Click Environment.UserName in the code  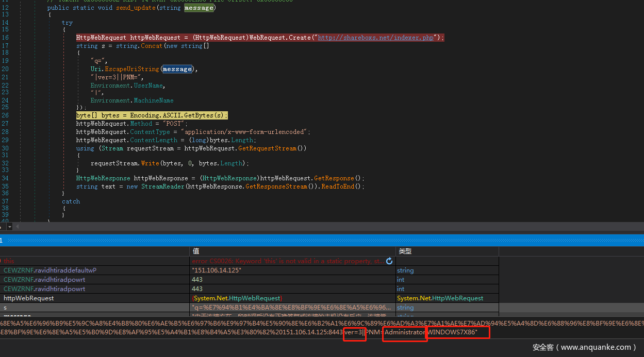click(128, 86)
